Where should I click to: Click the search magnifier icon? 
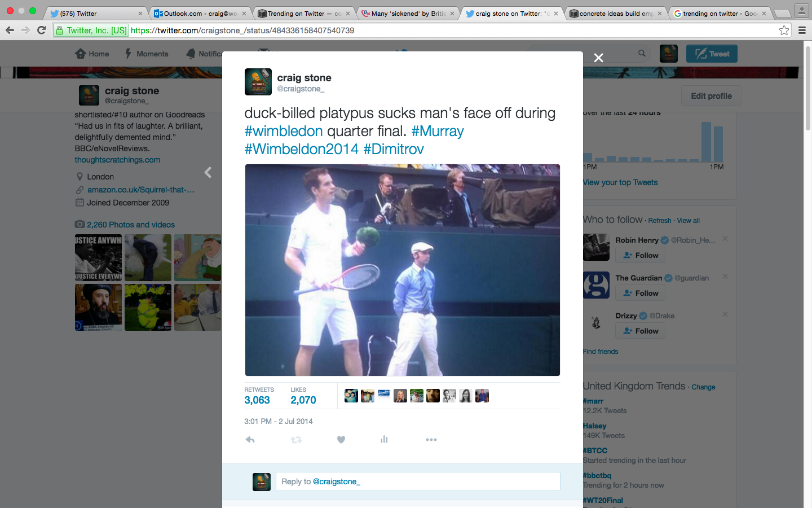click(x=642, y=54)
